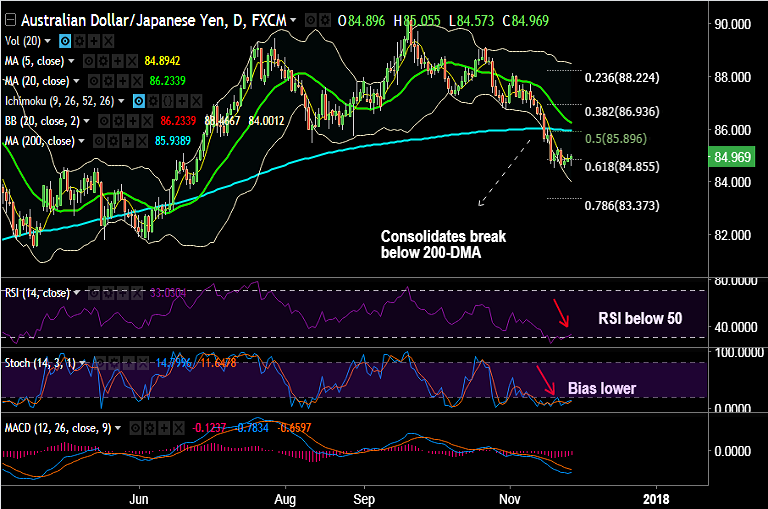The height and width of the screenshot is (509, 768).
Task: Expand the MA (200, close) dropdown arrow
Action: coord(81,141)
